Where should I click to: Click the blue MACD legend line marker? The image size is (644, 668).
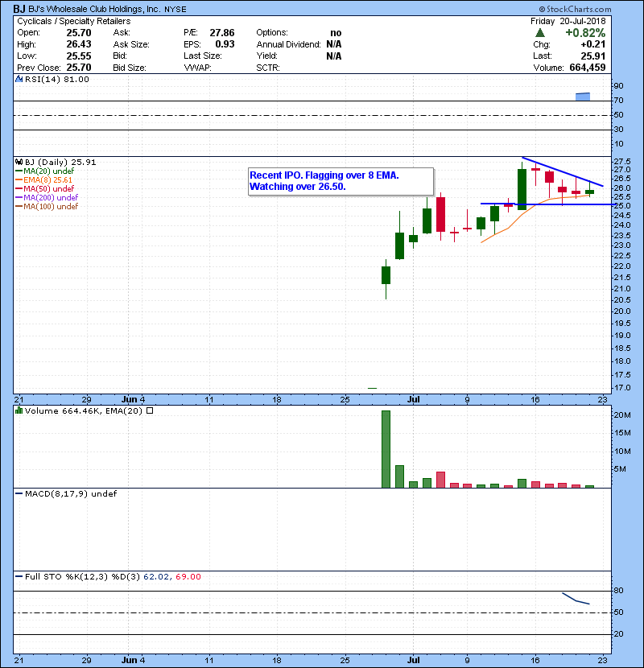pyautogui.click(x=19, y=494)
